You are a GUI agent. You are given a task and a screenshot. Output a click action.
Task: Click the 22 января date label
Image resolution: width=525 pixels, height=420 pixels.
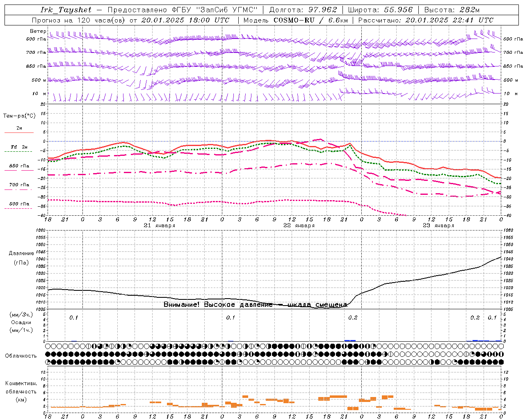point(299,226)
